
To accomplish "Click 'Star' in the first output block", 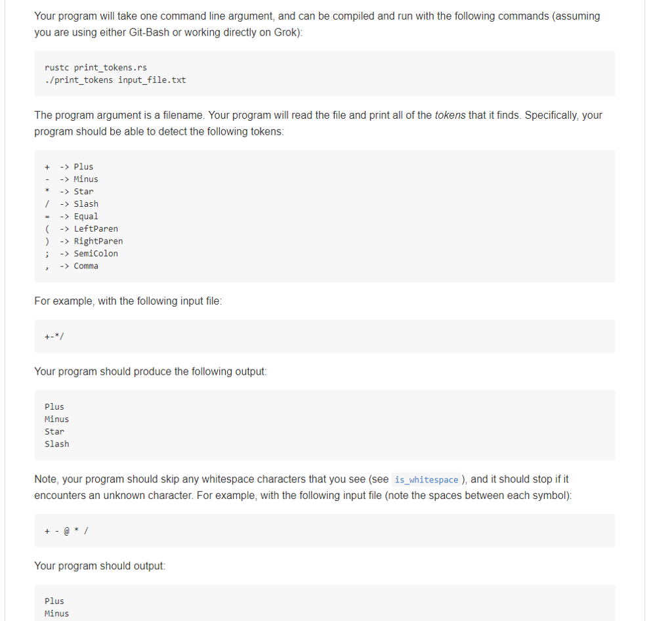I will [x=54, y=431].
